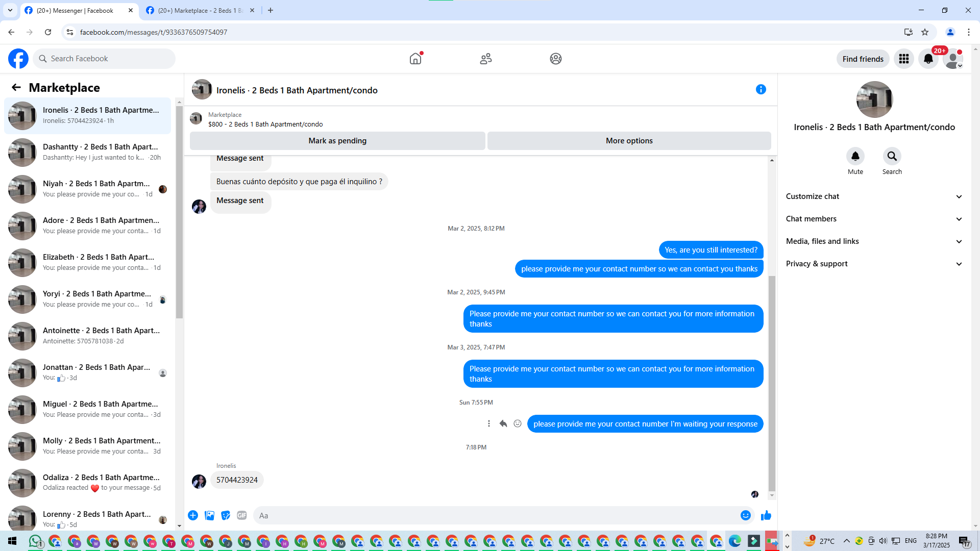Show hidden system tray icons
The width and height of the screenshot is (980, 551).
coord(846,541)
